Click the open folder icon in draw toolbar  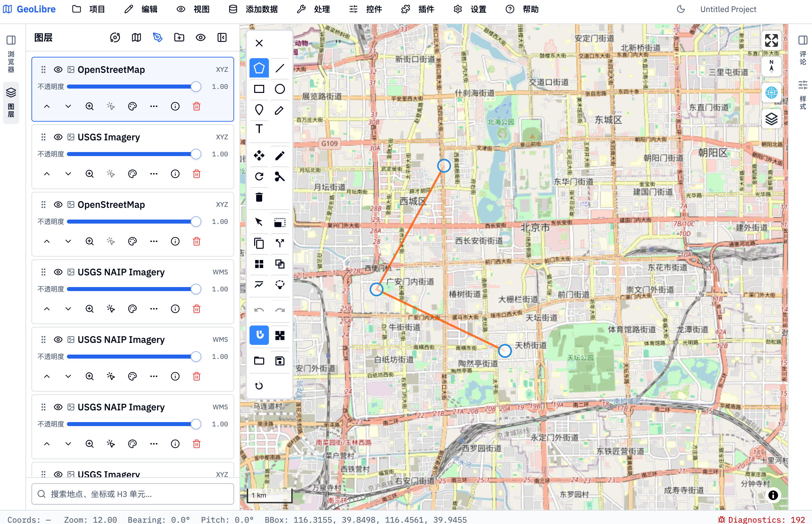(x=259, y=361)
